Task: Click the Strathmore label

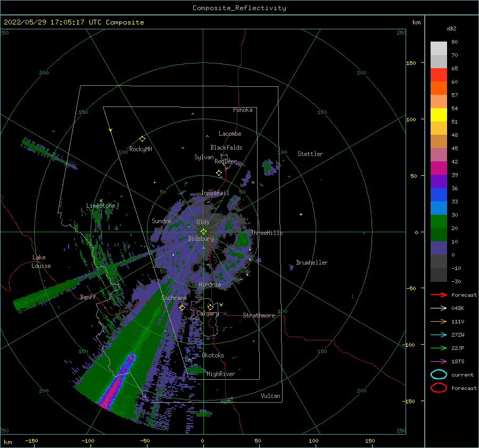Action: tap(259, 315)
